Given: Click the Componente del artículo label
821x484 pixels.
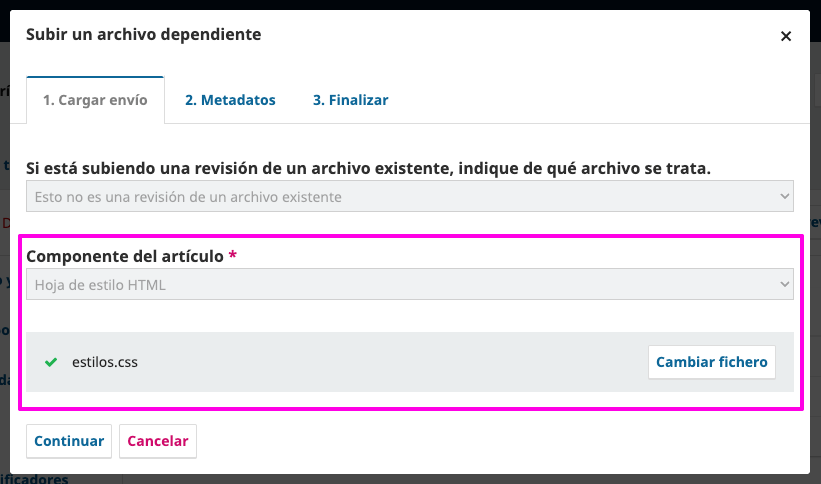Looking at the screenshot, I should 125,256.
